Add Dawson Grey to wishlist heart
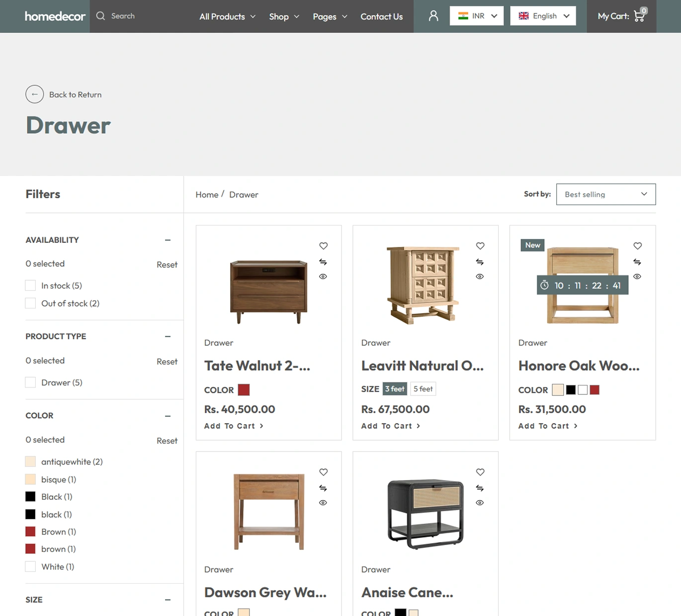Screen dimensions: 681x616 pos(324,472)
